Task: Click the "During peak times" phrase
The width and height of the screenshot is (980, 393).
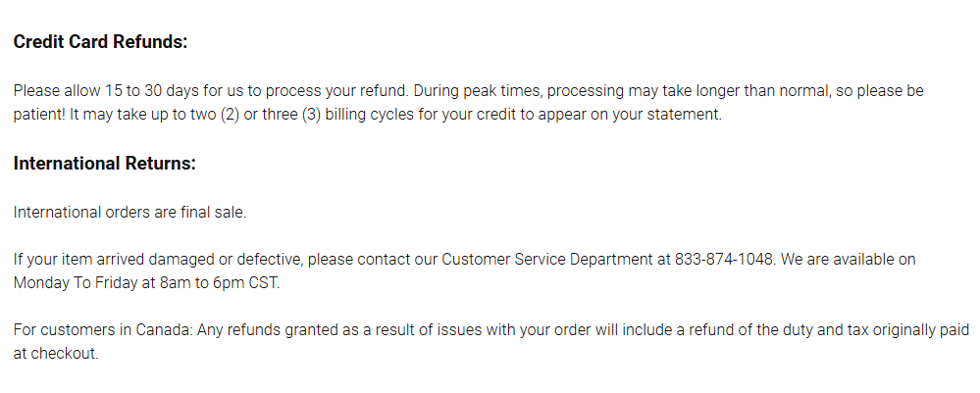Action: (476, 91)
